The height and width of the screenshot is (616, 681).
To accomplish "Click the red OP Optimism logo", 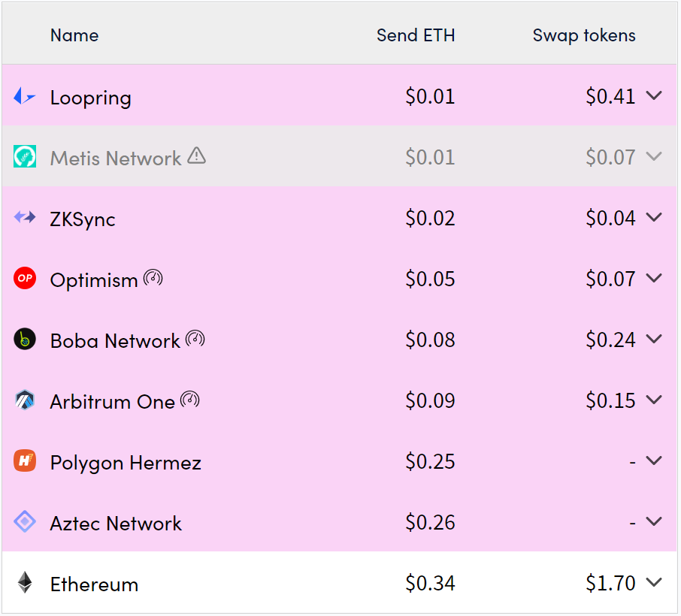I will tap(25, 278).
